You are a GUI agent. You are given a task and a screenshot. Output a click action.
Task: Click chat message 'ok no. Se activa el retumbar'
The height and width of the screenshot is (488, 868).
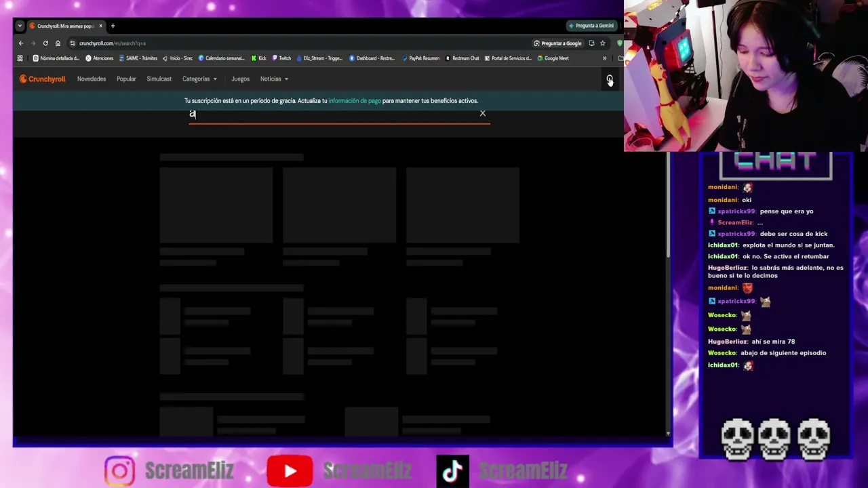point(786,257)
